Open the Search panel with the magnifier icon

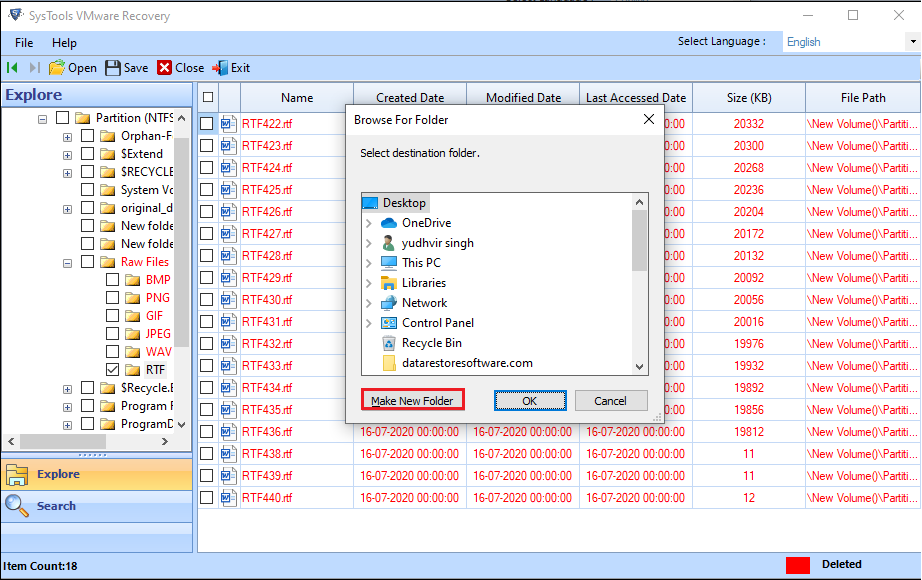(x=18, y=505)
